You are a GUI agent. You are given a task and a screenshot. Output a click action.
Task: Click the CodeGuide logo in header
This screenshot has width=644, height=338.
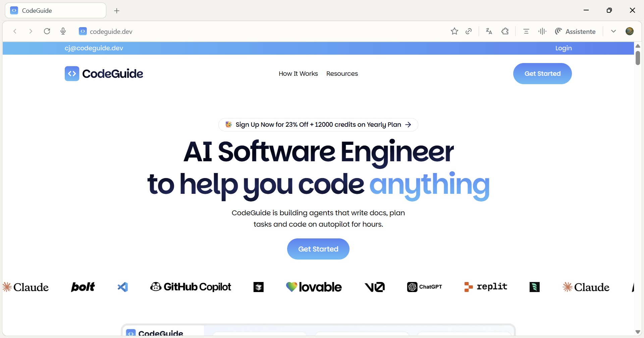[x=104, y=74]
